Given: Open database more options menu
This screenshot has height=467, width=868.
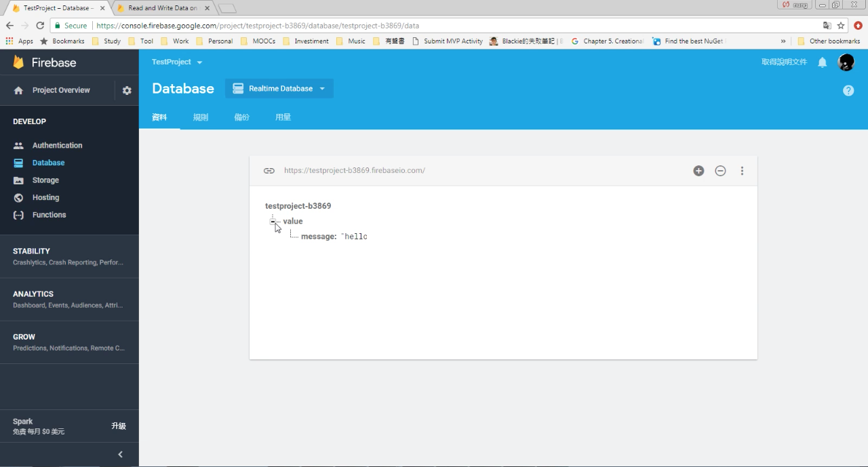Looking at the screenshot, I should coord(742,171).
